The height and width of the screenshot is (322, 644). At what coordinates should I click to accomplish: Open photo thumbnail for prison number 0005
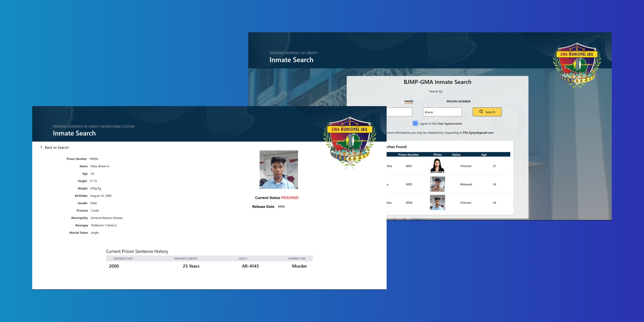click(x=437, y=184)
